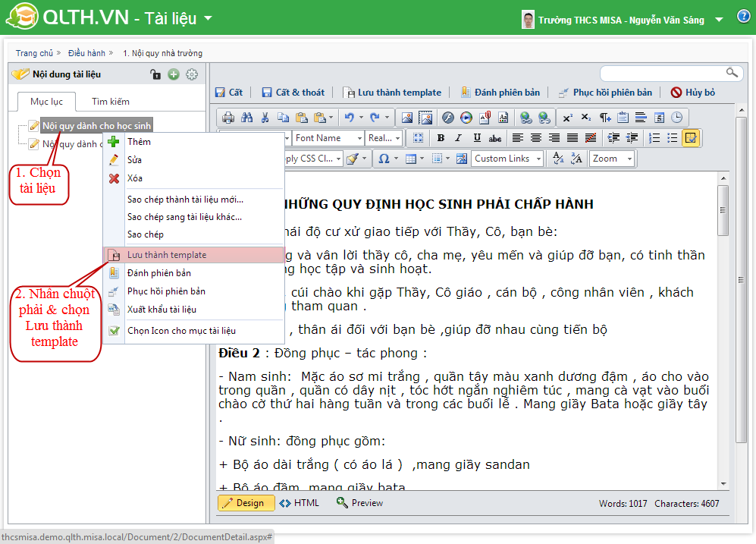Click the Find and Replace binoculars icon
Viewport: 756px width, 544px height.
click(x=246, y=118)
